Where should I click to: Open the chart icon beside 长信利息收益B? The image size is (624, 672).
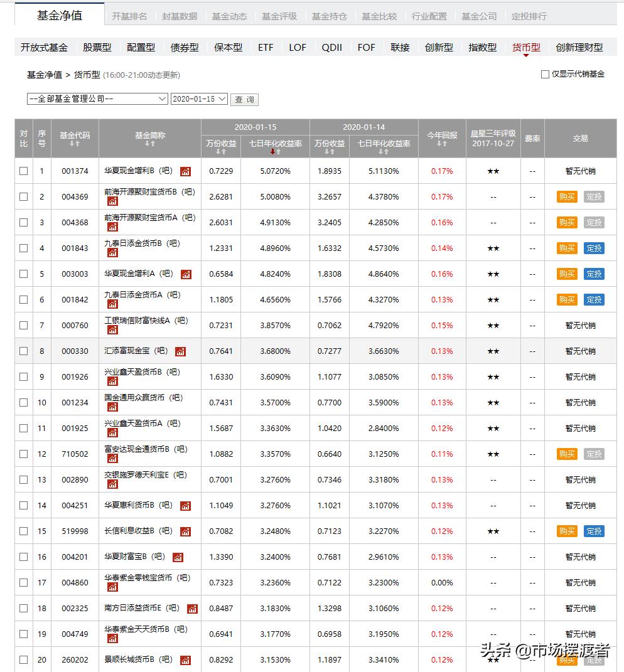(185, 531)
